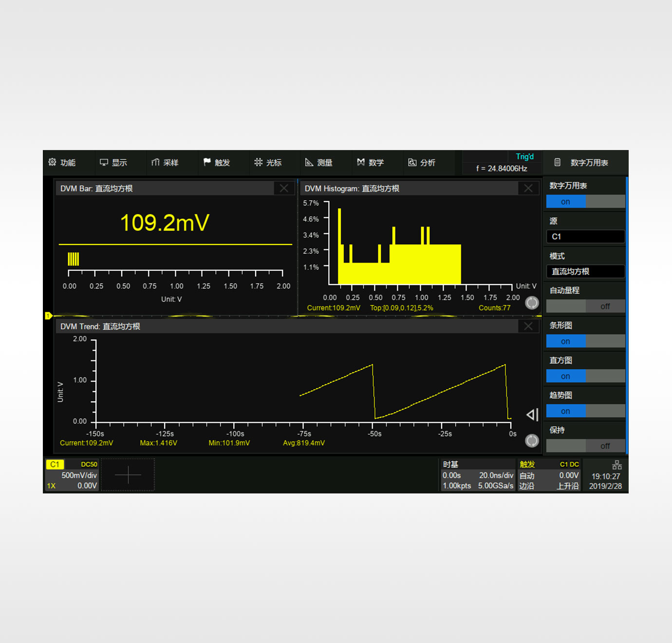Enable the 自动量程 auto range toggle
The height and width of the screenshot is (643, 672).
(585, 306)
